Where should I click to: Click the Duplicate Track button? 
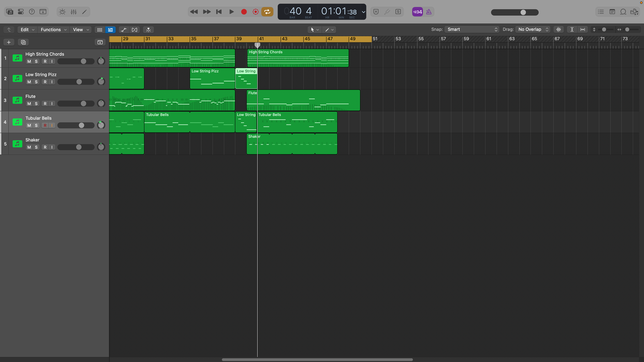pos(23,42)
